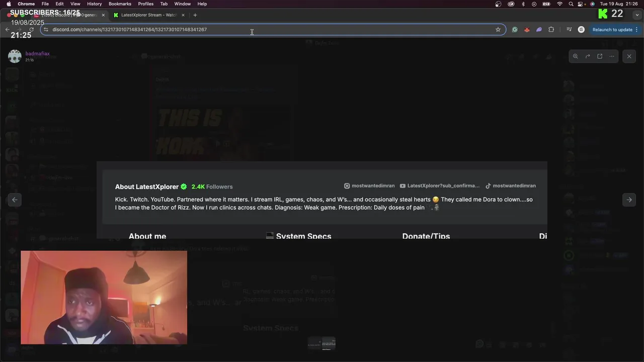This screenshot has width=644, height=362.
Task: Open the media controls icon
Action: pyautogui.click(x=569, y=30)
